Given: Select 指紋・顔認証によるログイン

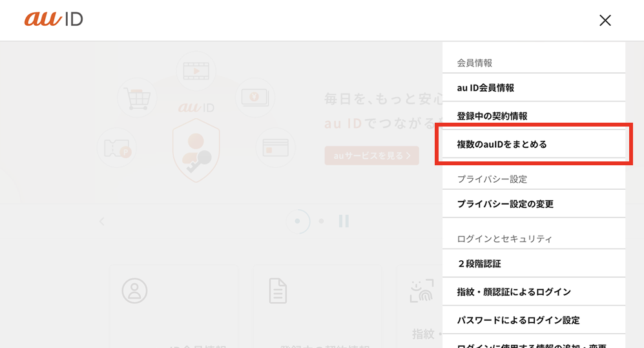Looking at the screenshot, I should [x=534, y=292].
